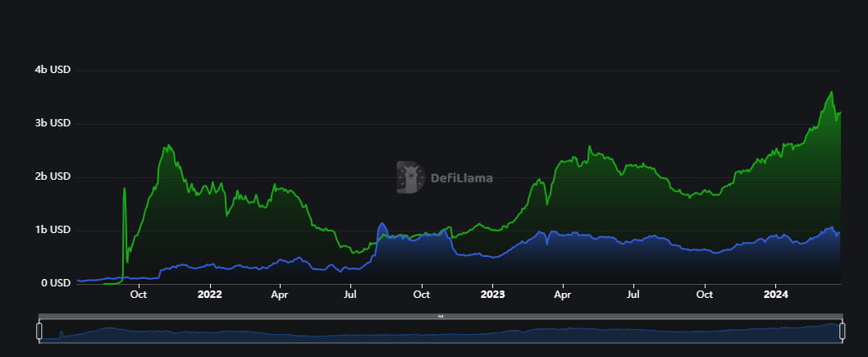Click the blue line's peak just after Jul 2022
Image resolution: width=868 pixels, height=357 pixels.
click(x=381, y=224)
